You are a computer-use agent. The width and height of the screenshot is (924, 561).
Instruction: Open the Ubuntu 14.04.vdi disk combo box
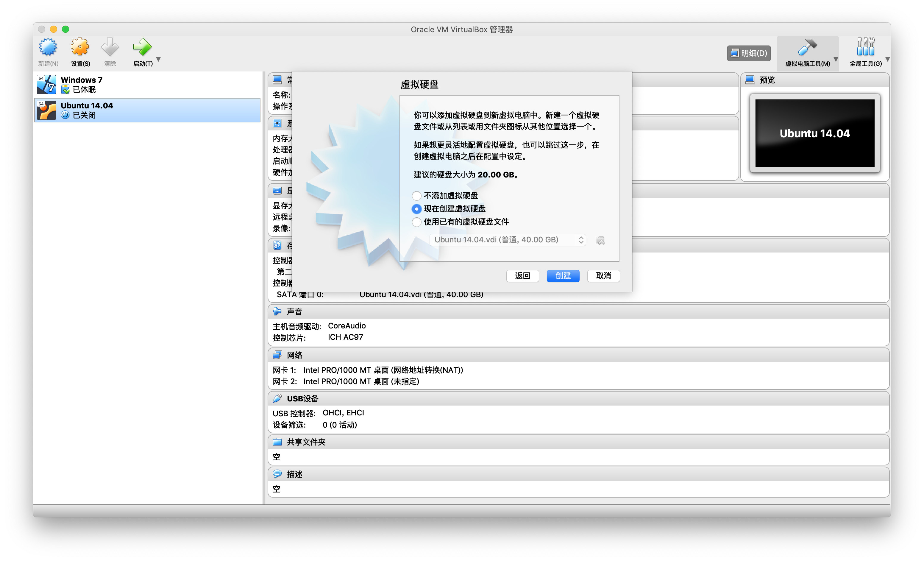pyautogui.click(x=508, y=240)
